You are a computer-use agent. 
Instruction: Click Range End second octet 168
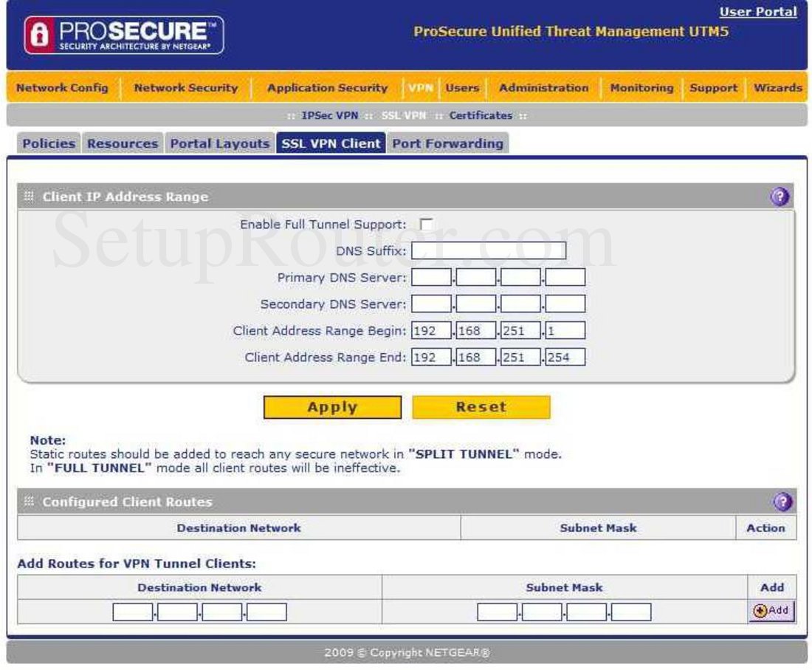(476, 357)
